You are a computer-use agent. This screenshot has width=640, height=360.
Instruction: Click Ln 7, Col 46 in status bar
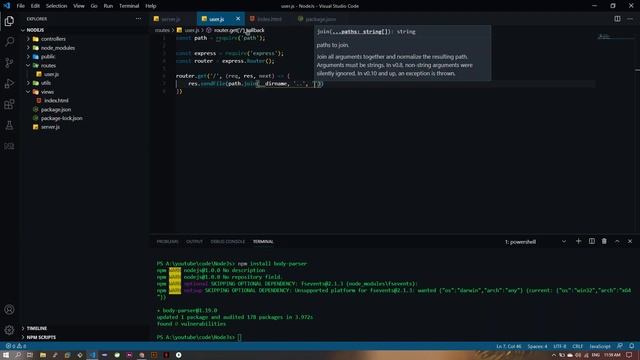click(x=509, y=346)
